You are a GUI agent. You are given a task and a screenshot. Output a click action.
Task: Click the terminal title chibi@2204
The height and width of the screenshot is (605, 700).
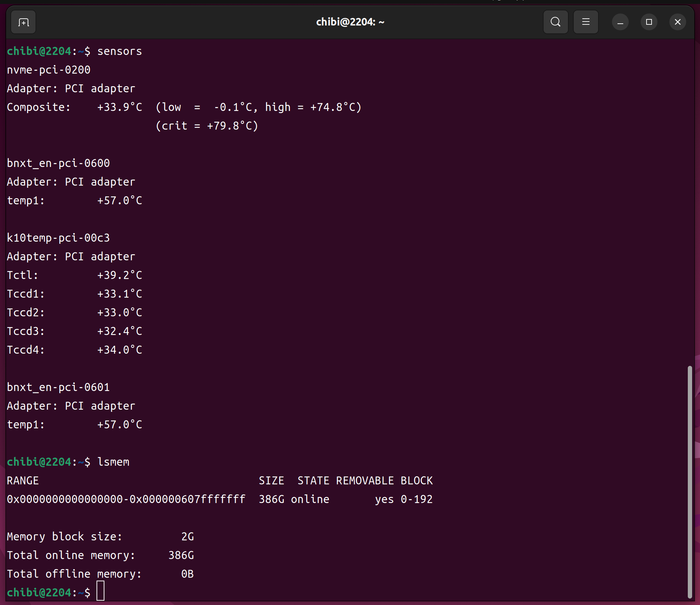pyautogui.click(x=350, y=22)
